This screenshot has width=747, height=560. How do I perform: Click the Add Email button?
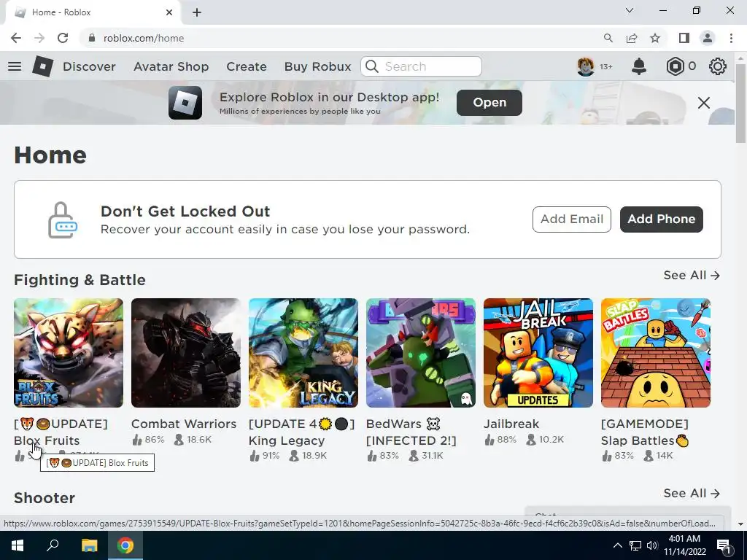click(572, 219)
